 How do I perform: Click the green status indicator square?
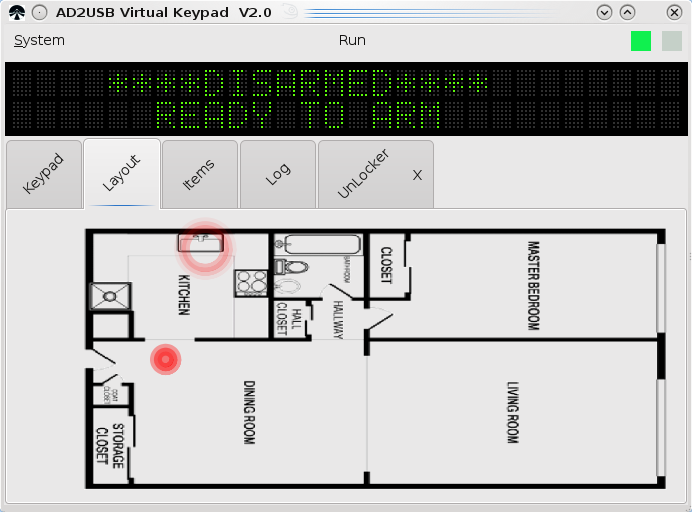pyautogui.click(x=641, y=41)
